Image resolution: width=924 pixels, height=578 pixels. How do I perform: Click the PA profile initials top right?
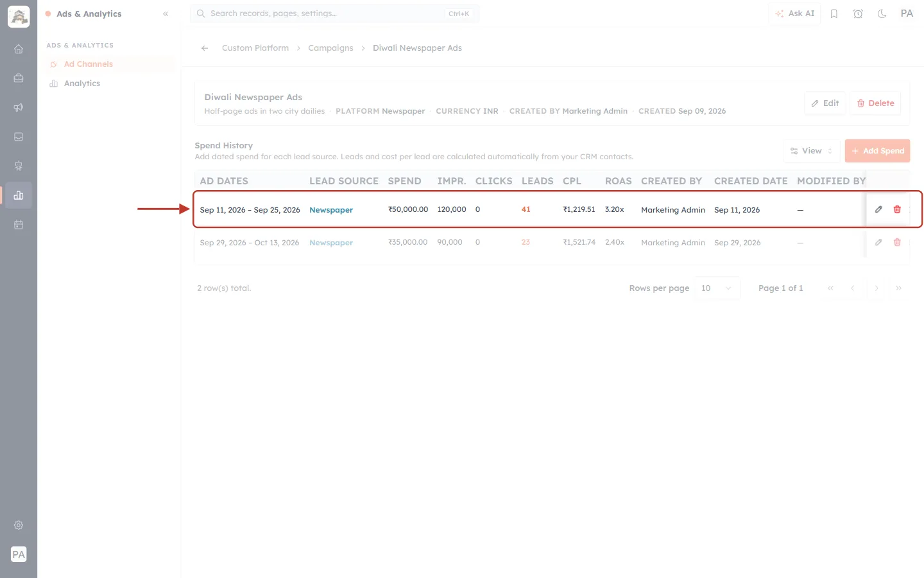pos(907,13)
